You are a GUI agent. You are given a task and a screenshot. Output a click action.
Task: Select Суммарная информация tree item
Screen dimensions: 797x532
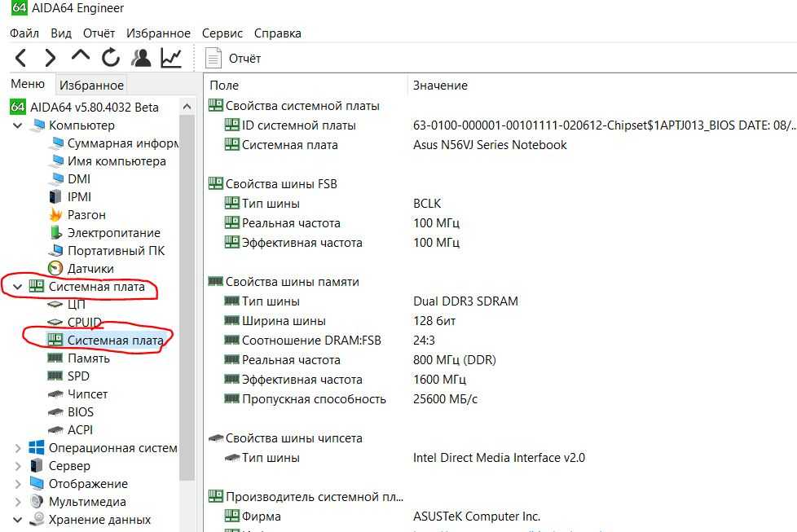[114, 143]
